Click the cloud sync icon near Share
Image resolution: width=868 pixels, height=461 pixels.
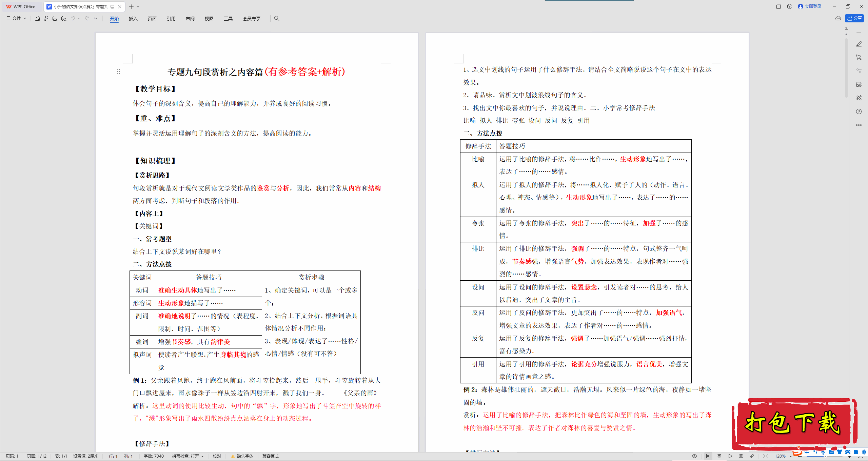pos(838,18)
